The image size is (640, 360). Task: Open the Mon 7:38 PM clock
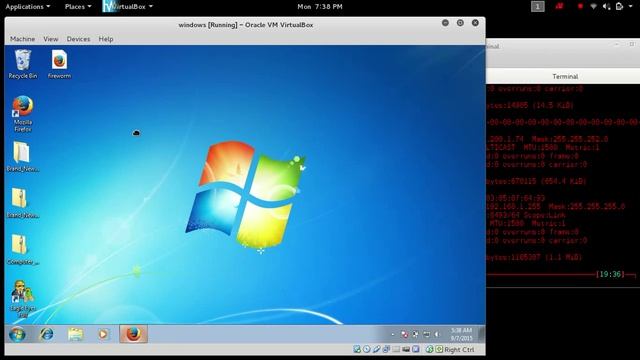[320, 7]
